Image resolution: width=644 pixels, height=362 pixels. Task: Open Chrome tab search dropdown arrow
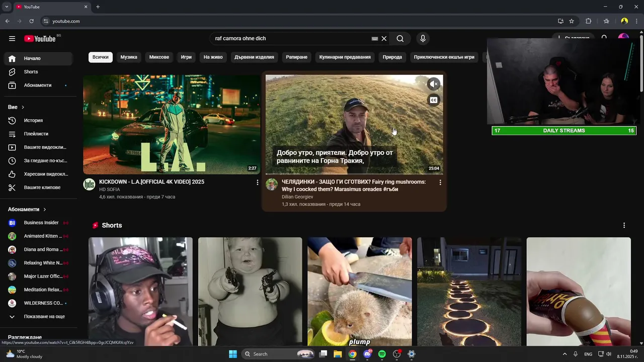click(7, 7)
